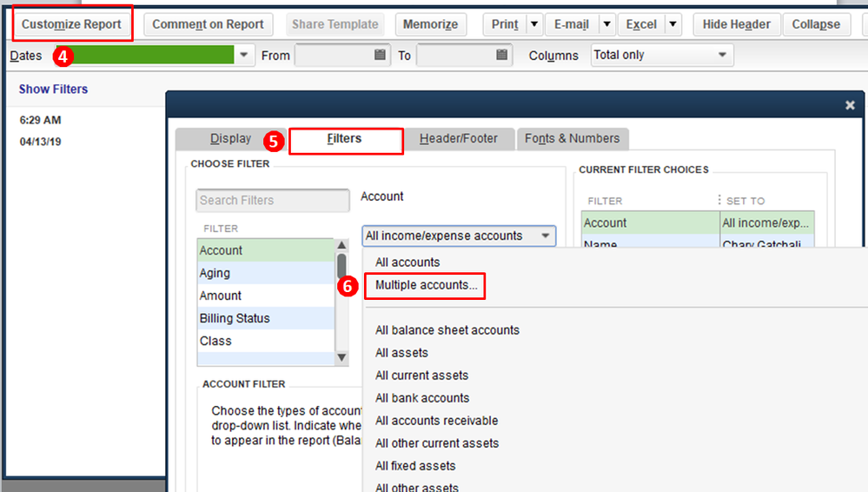
Task: Select Amount in the filter list
Action: pos(266,296)
